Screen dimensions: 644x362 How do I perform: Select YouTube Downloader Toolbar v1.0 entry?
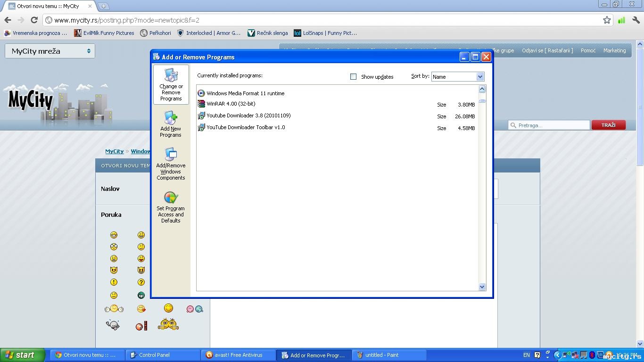(338, 128)
